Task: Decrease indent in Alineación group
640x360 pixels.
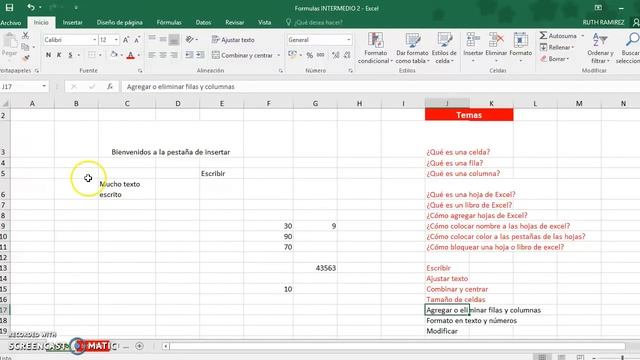Action: tap(189, 55)
